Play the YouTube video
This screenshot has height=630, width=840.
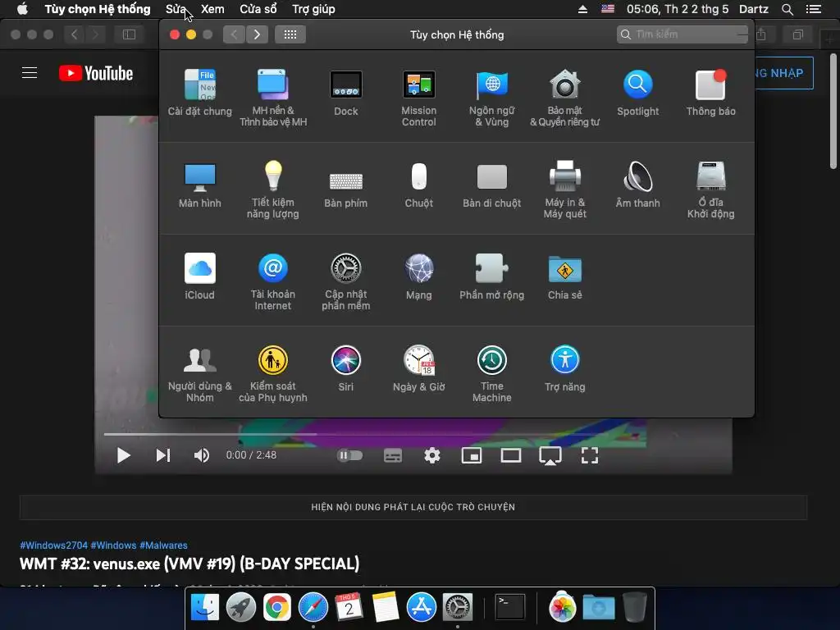[x=123, y=455]
